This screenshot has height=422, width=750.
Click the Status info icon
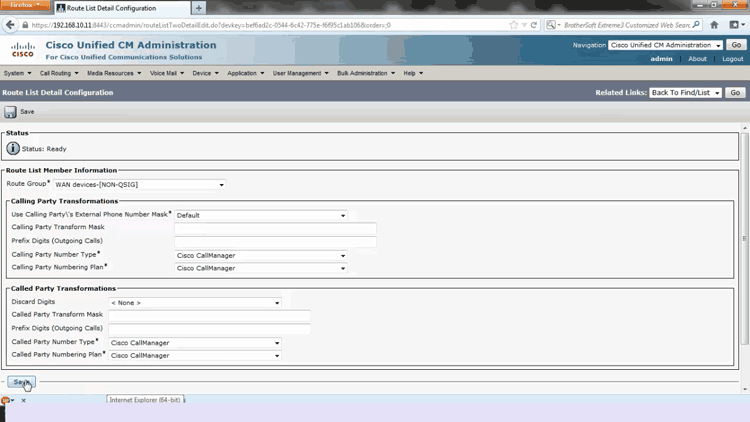point(13,148)
